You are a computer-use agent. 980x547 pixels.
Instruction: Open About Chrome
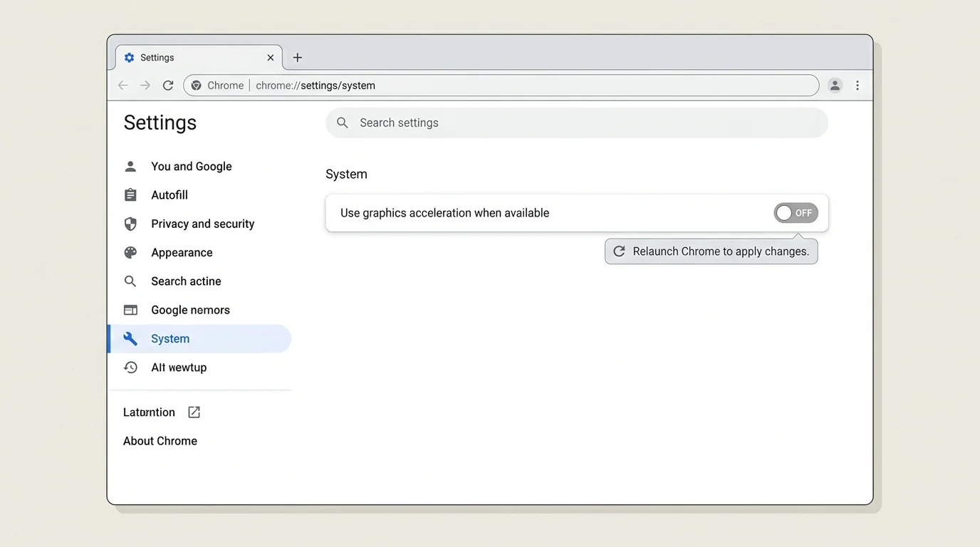pos(160,441)
